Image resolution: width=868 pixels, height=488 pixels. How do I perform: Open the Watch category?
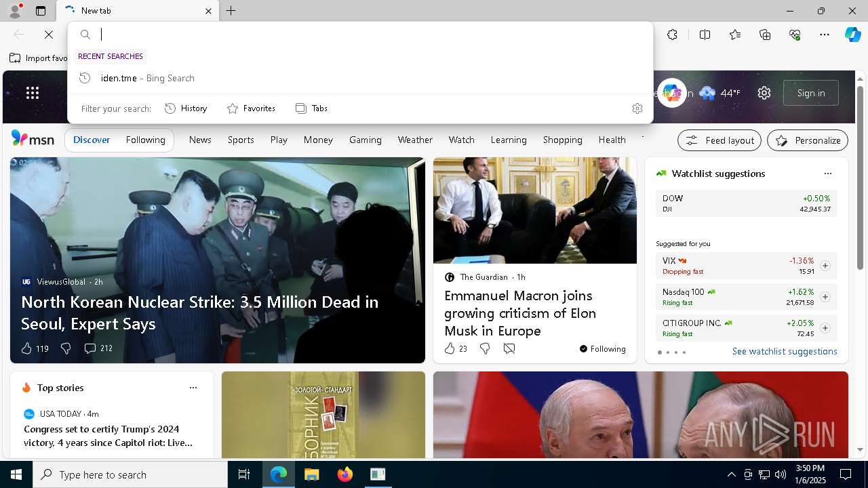pyautogui.click(x=462, y=140)
